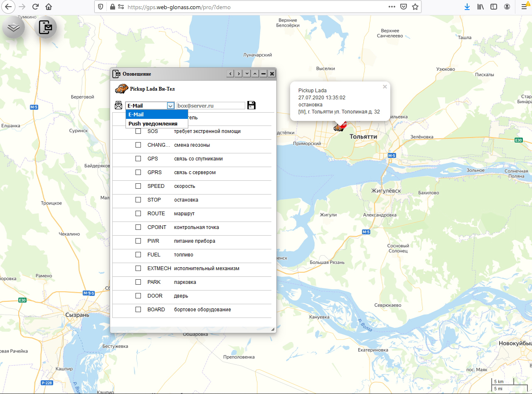Image resolution: width=532 pixels, height=394 pixels.
Task: Enable the DOOR notification checkbox
Action: tap(138, 296)
